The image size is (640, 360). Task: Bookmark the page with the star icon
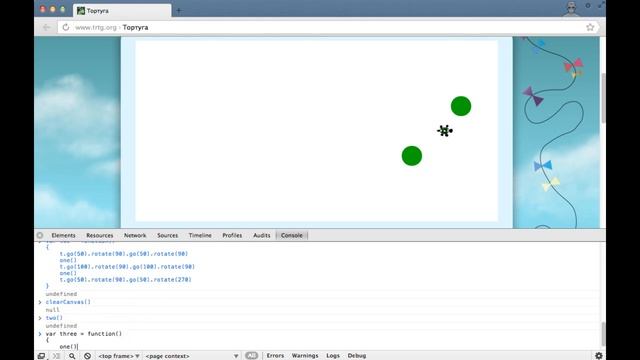pos(590,27)
